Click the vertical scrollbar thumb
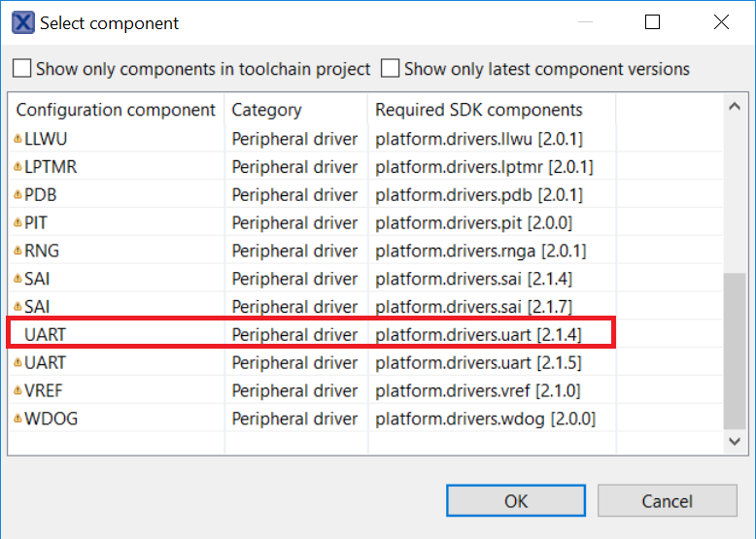The height and width of the screenshot is (539, 756). pyautogui.click(x=736, y=350)
